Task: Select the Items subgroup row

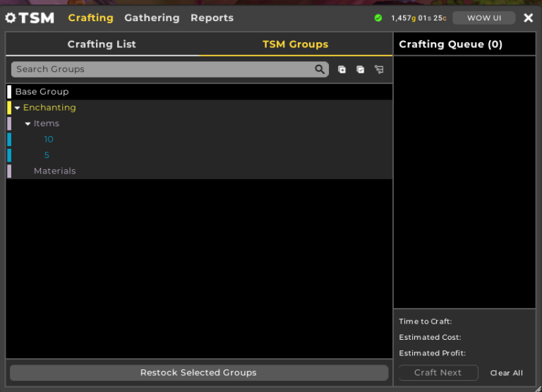Action: click(x=199, y=123)
